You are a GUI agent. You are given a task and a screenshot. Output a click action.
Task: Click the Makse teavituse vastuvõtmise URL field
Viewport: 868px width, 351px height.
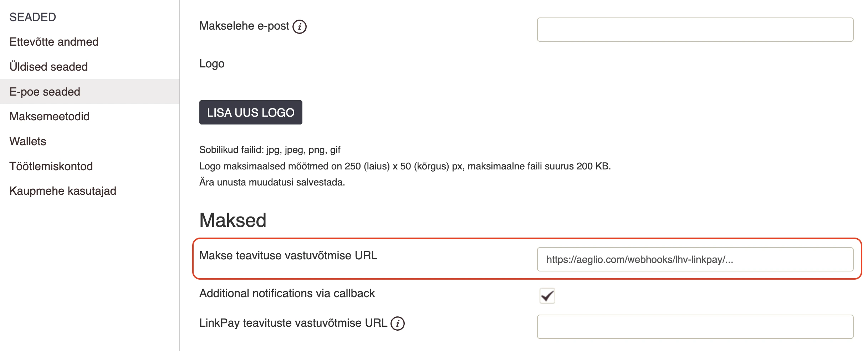coord(695,259)
